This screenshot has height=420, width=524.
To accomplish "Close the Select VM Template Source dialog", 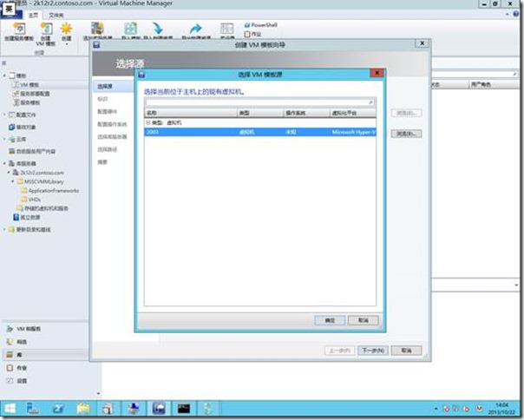I will click(377, 73).
